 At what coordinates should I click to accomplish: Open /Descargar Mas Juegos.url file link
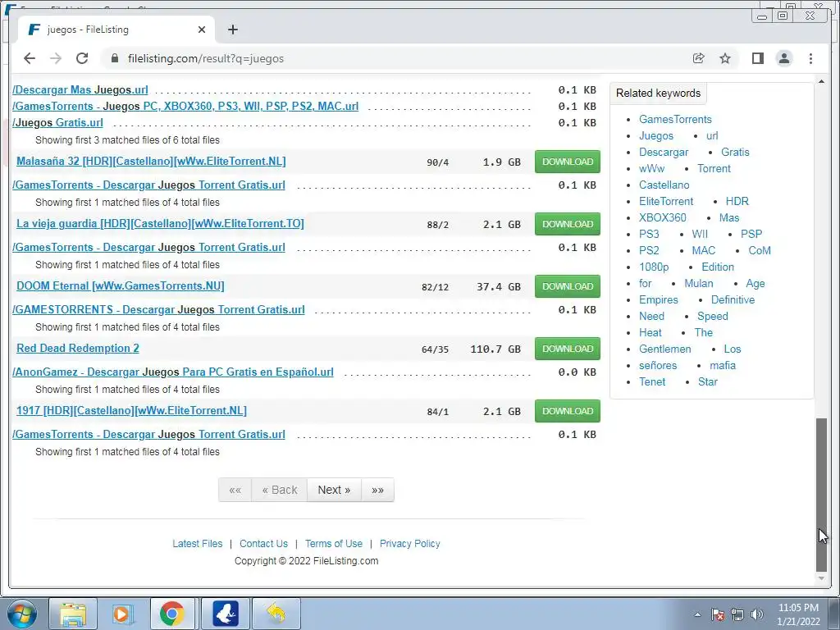coord(80,90)
